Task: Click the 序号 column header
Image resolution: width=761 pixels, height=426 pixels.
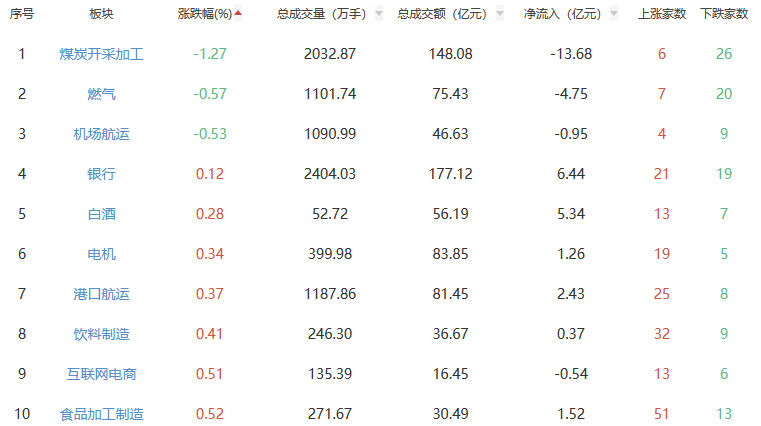Action: pyautogui.click(x=21, y=14)
